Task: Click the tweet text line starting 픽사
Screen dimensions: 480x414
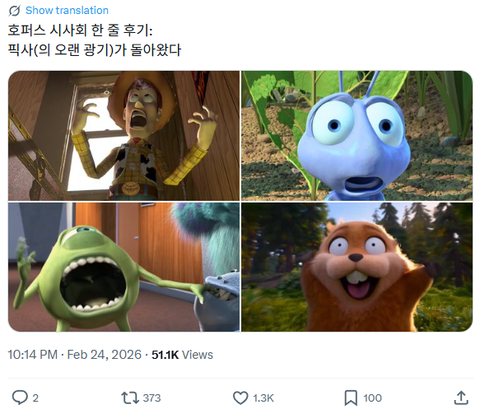Action: [x=95, y=50]
